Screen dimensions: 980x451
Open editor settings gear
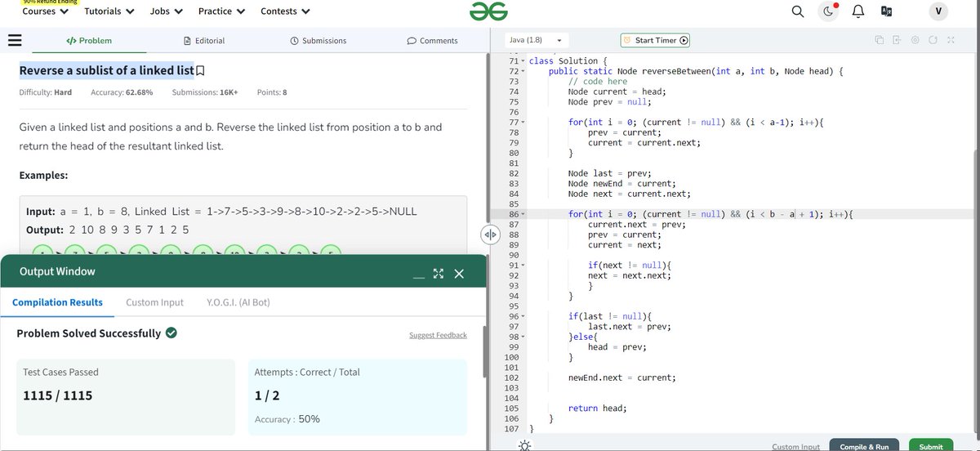point(915,40)
